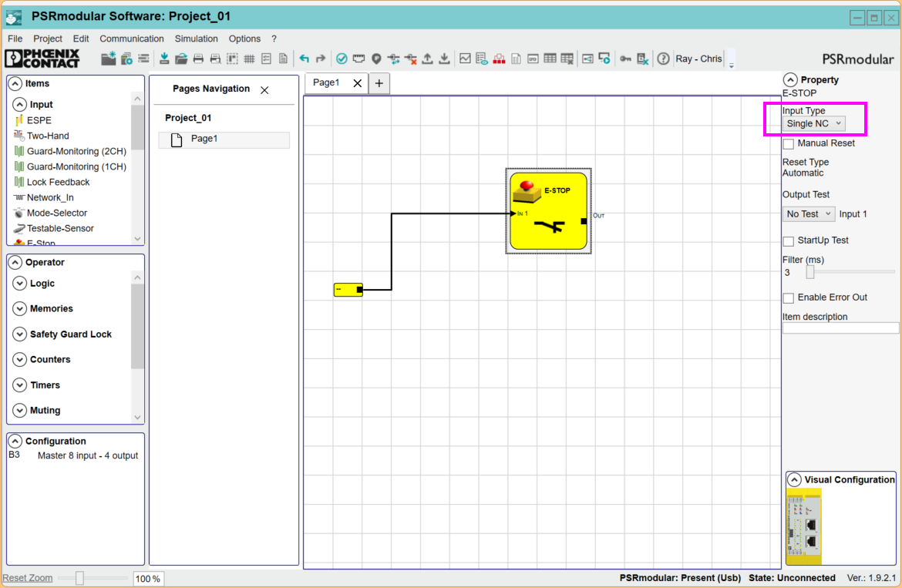Screen dimensions: 902x588
Task: Click the disconnect icon with red X
Action: (411, 58)
